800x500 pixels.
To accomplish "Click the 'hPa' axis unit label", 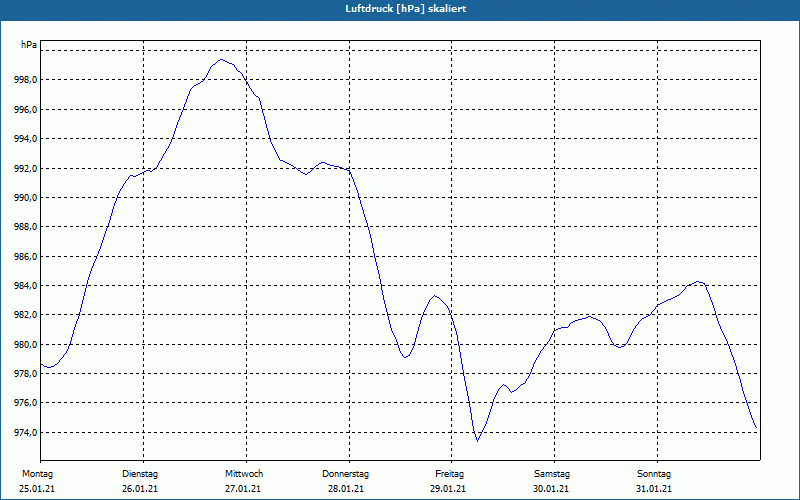I will point(29,45).
